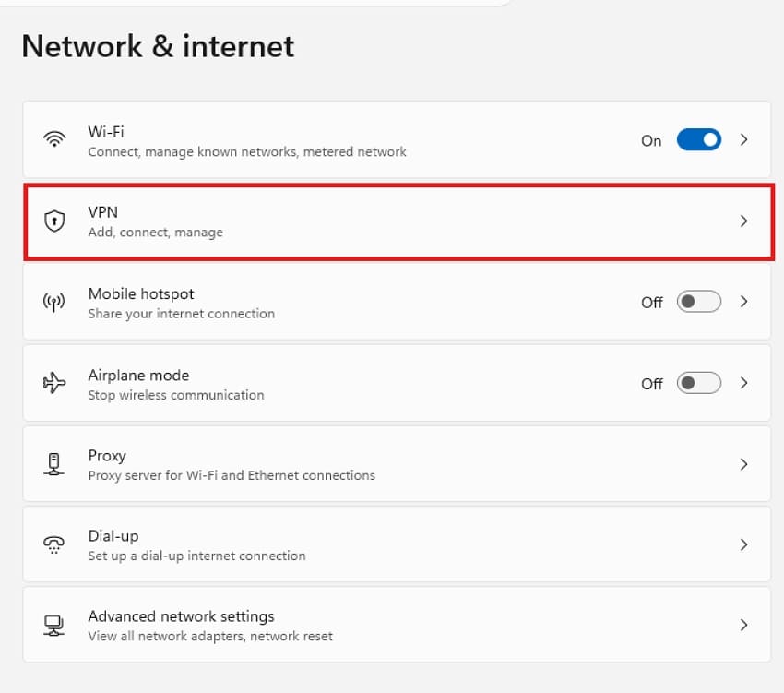Click 'View all network adapters, network reset'
784x693 pixels.
pos(210,637)
